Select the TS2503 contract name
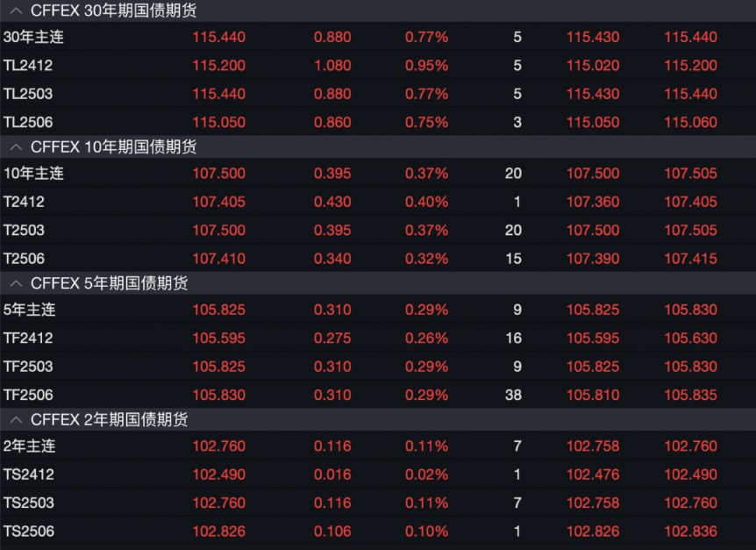 pos(29,503)
